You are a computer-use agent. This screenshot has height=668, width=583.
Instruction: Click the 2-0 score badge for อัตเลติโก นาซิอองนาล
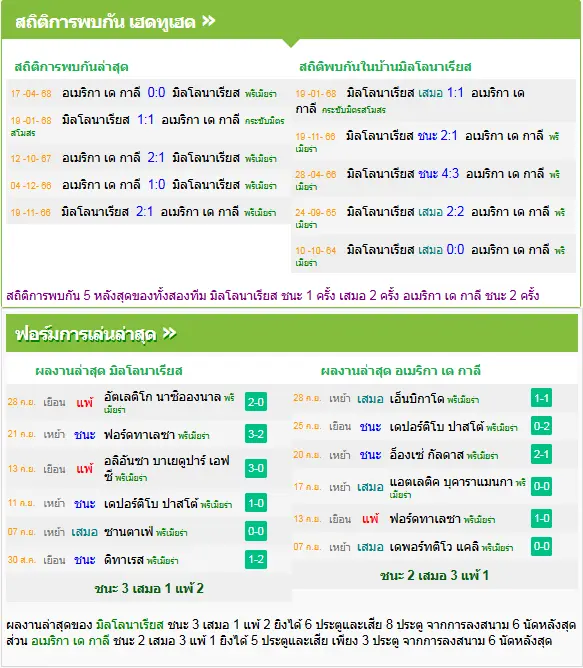[x=256, y=402]
